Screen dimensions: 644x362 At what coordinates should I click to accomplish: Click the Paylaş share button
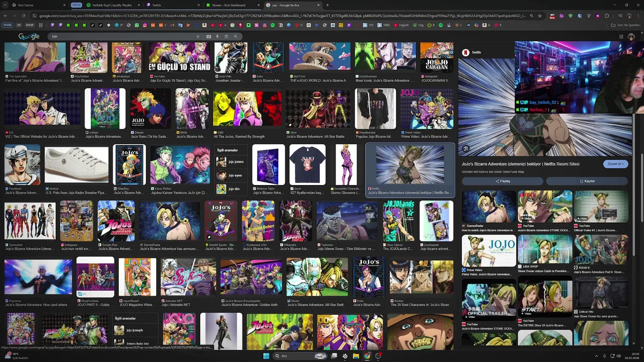pyautogui.click(x=502, y=181)
